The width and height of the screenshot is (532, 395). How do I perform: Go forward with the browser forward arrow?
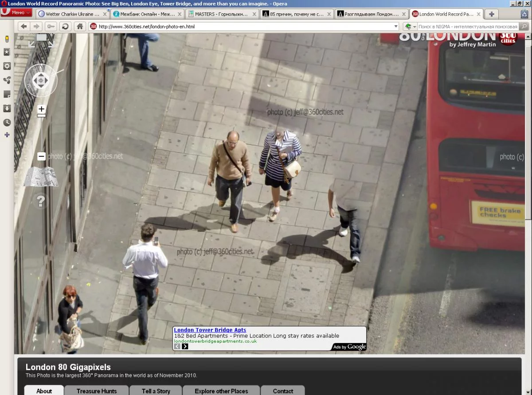point(37,26)
